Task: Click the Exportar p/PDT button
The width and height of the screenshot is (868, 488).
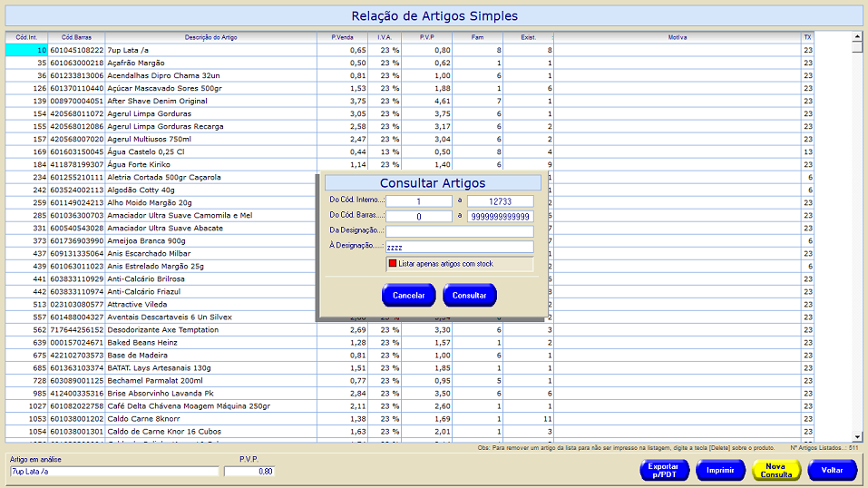Action: (x=664, y=470)
